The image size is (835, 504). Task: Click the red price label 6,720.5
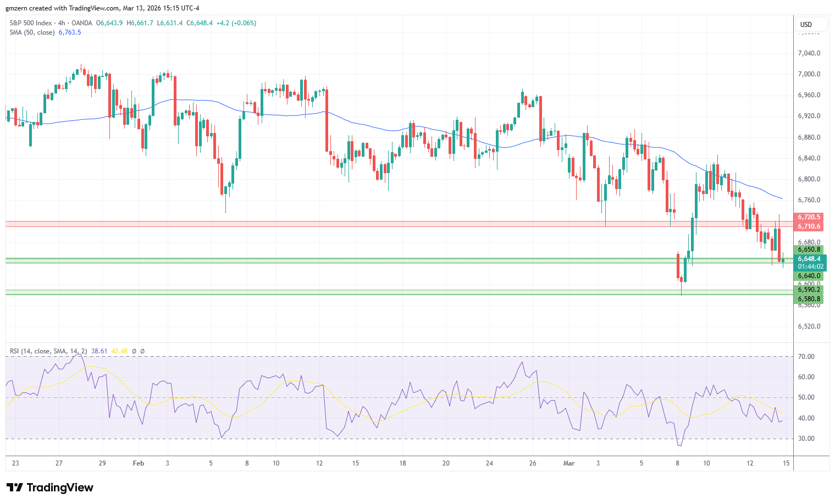[809, 217]
